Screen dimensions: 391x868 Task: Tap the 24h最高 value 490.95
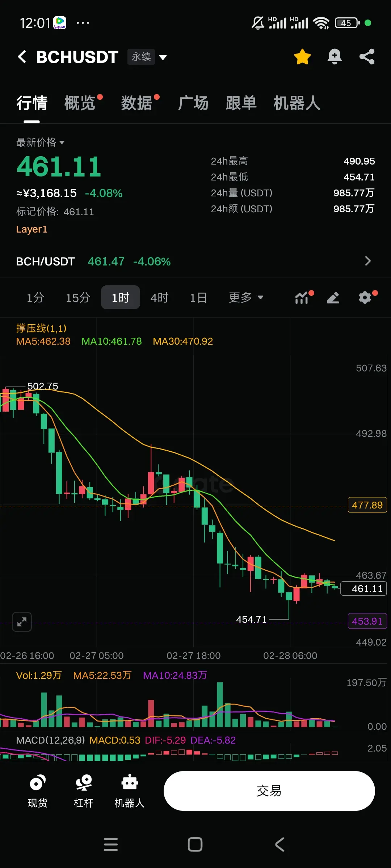click(359, 161)
